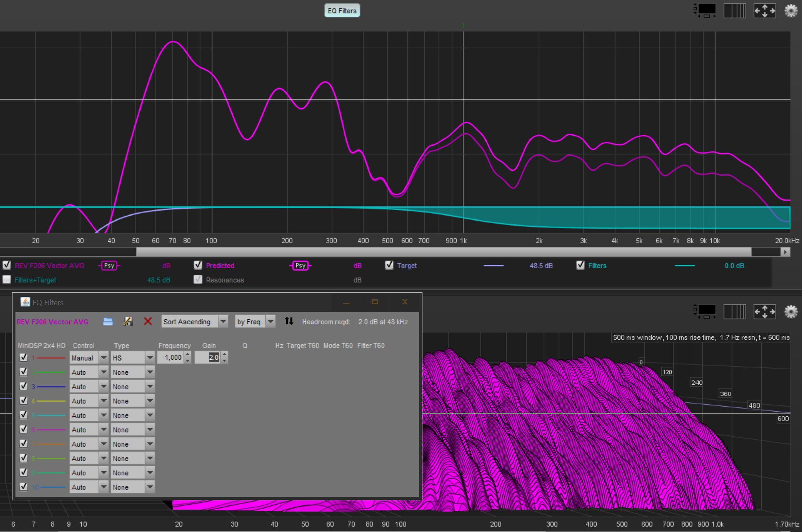Toggle filter 7 enable checkbox

click(24, 444)
